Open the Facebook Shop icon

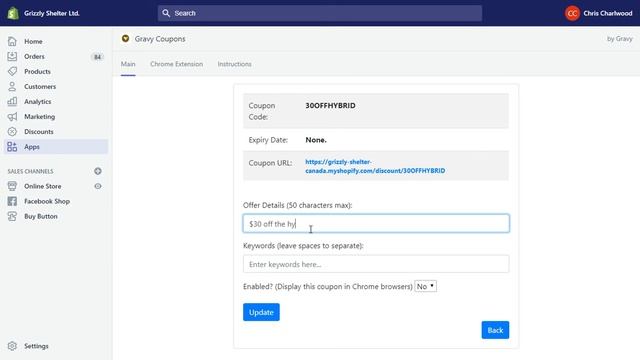pos(12,201)
